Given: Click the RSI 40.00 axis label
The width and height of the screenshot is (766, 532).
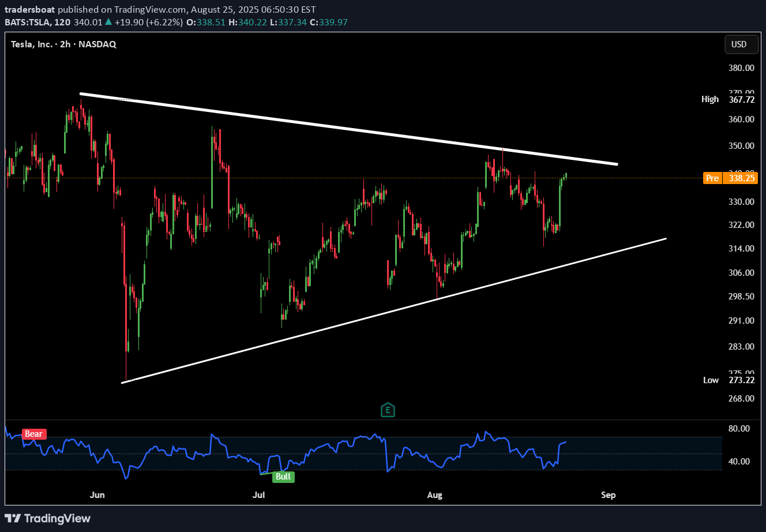Looking at the screenshot, I should [739, 461].
